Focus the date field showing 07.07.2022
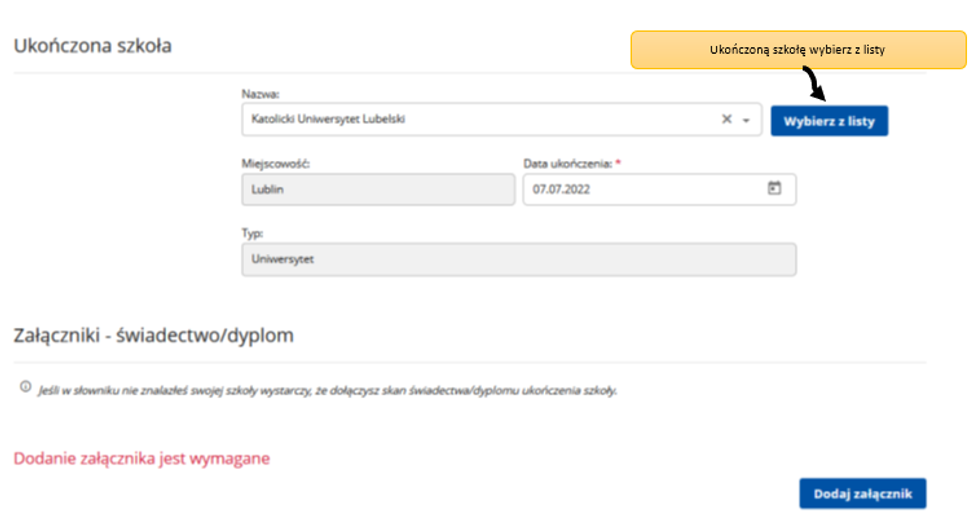The image size is (977, 527). tap(640, 189)
